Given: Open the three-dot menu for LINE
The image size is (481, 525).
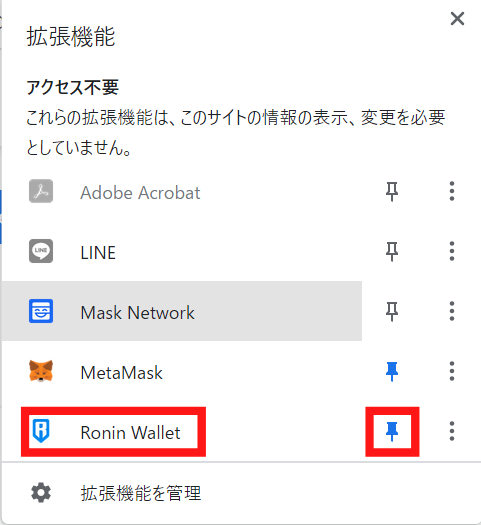Looking at the screenshot, I should click(x=452, y=251).
